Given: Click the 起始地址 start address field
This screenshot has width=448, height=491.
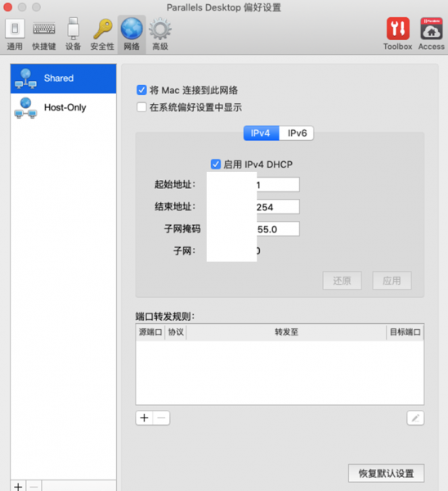Looking at the screenshot, I should point(253,185).
